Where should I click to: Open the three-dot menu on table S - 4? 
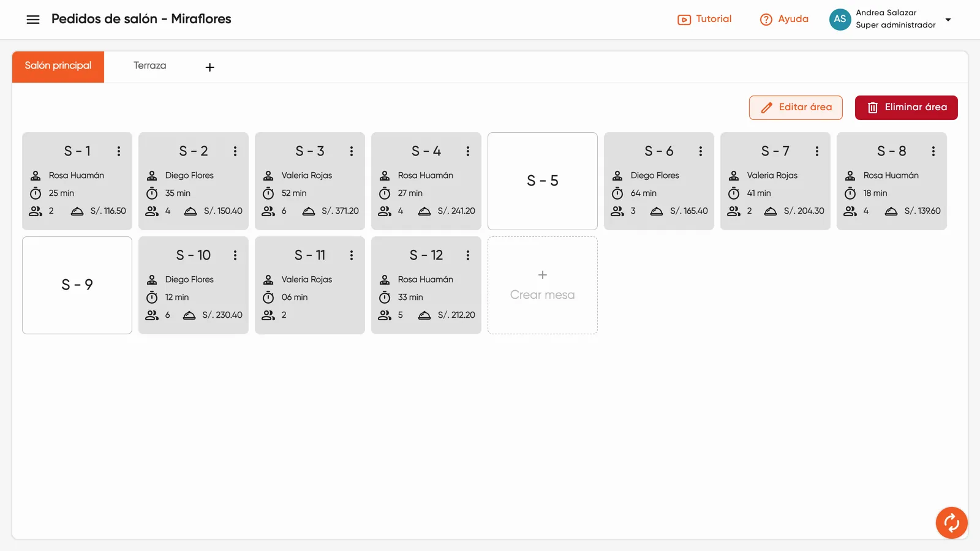tap(468, 151)
